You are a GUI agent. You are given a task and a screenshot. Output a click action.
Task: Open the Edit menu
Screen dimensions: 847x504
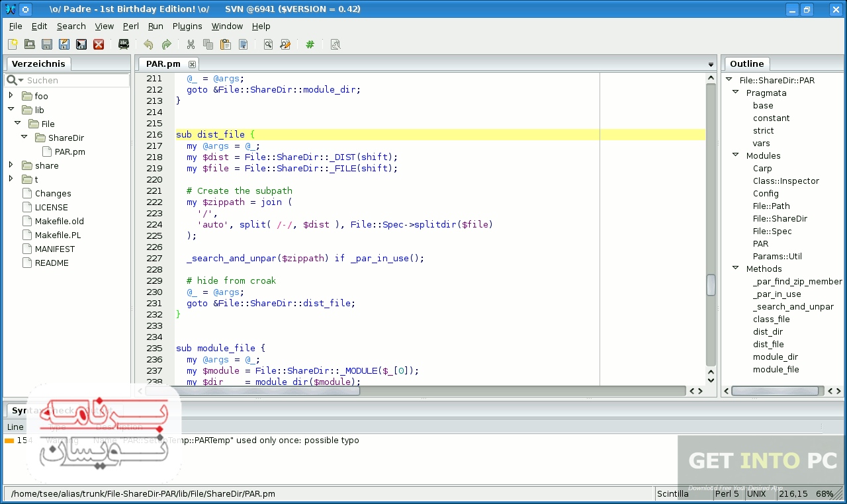40,26
